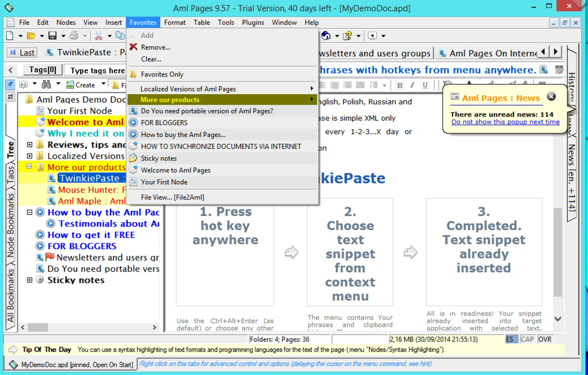
Task: Toggle bold formatting
Action: pyautogui.click(x=399, y=85)
